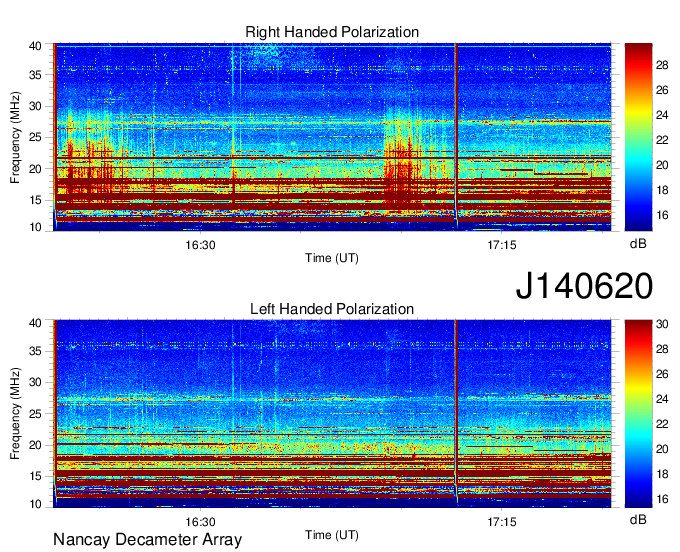
Task: Click the top plot's 15 MHz tick label
Action: pyautogui.click(x=35, y=200)
